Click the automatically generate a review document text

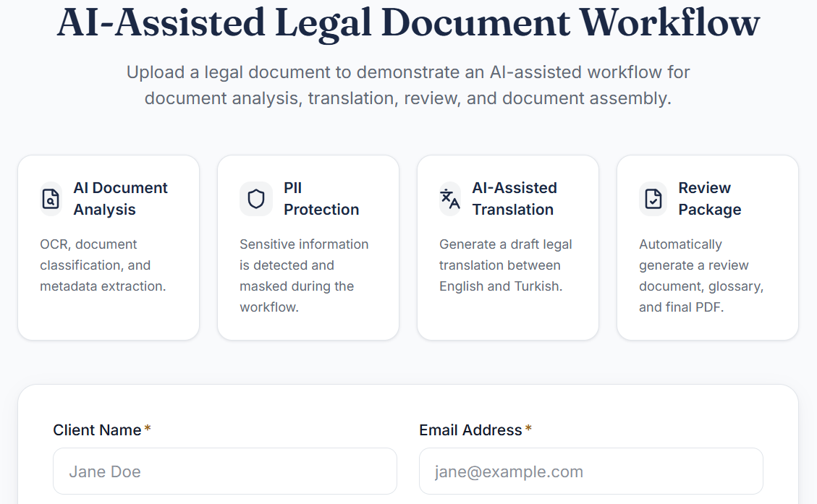[x=701, y=276]
